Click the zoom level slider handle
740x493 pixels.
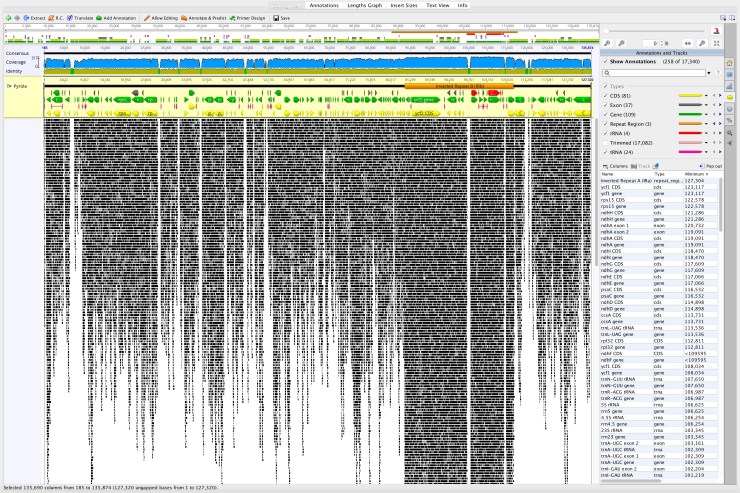(x=606, y=31)
